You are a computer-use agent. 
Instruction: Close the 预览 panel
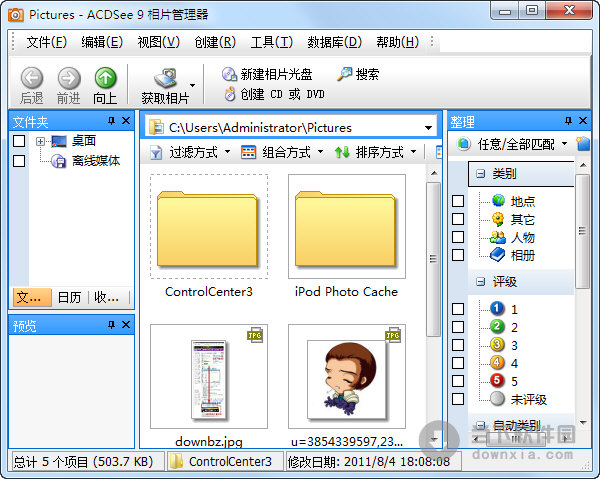[126, 325]
